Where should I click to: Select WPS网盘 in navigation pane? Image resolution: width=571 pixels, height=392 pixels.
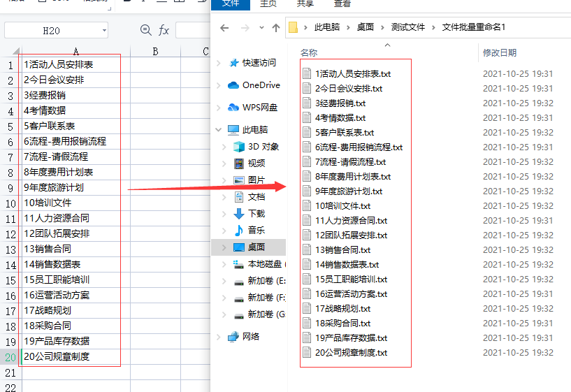tap(260, 108)
